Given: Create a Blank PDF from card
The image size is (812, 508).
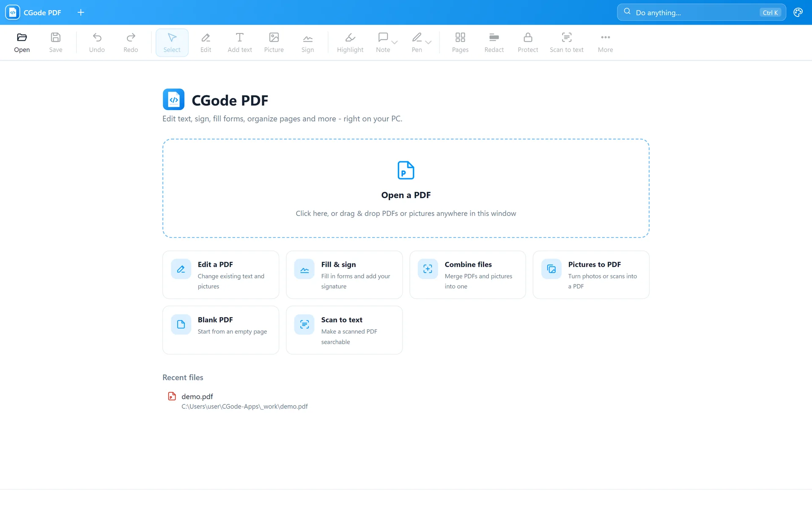Looking at the screenshot, I should pos(220,330).
